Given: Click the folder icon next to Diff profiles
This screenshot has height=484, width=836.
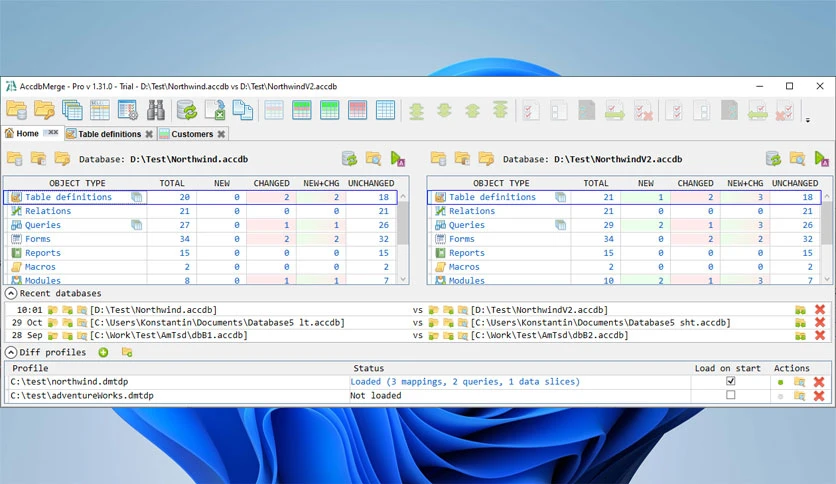Looking at the screenshot, I should coord(127,352).
